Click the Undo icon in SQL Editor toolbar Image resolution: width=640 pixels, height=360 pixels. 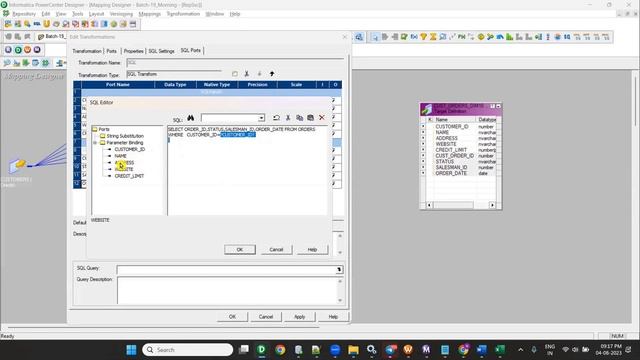[x=276, y=118]
